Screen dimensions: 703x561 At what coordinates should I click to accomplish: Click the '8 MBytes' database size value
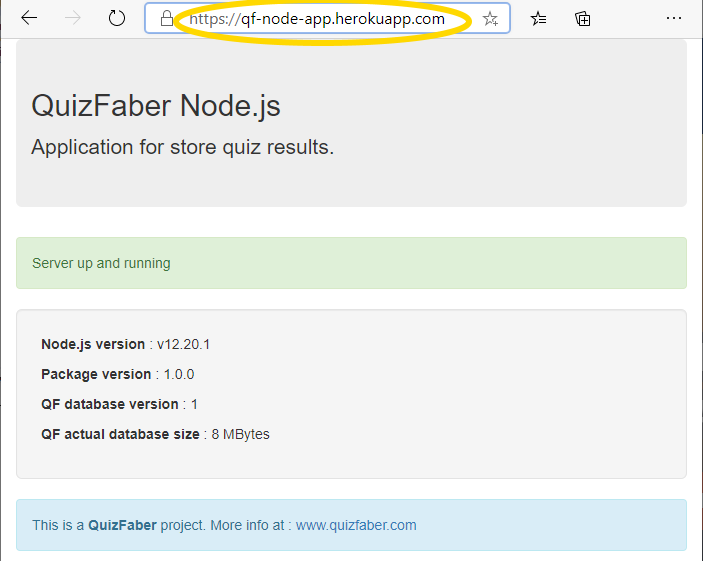click(x=240, y=434)
